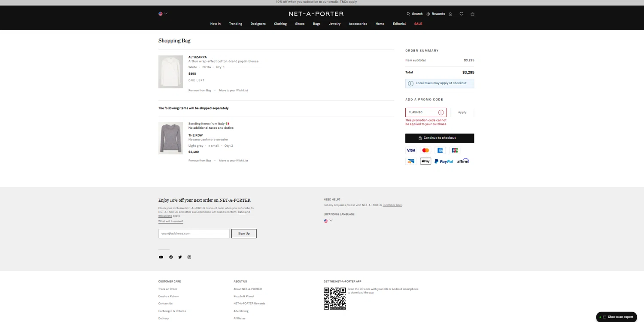
Task: Expand the Location & Language flag dropdown
Action: tap(328, 221)
